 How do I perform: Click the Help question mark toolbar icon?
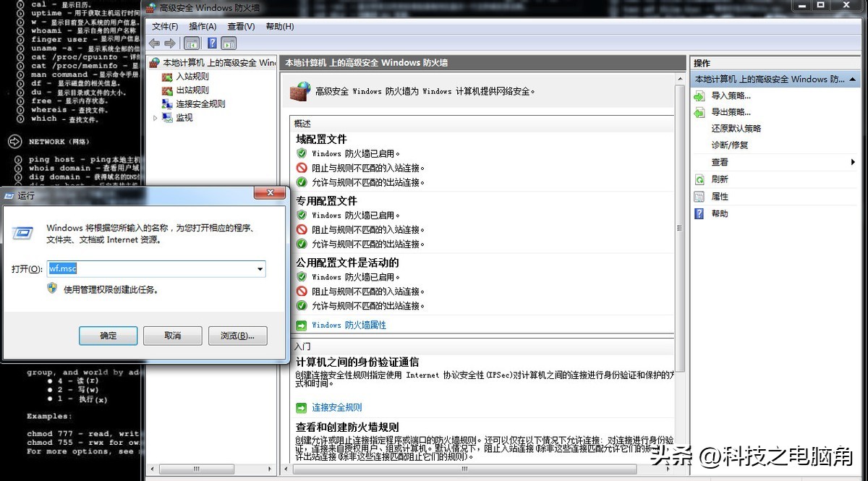coord(213,42)
